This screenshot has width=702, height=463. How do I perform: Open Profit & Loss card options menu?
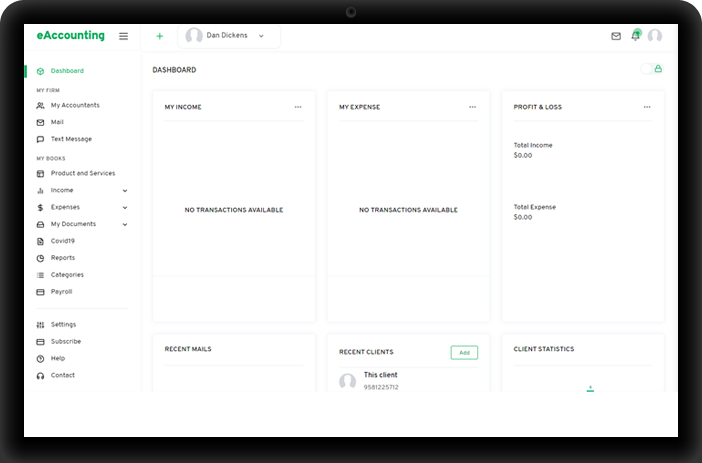[x=647, y=107]
